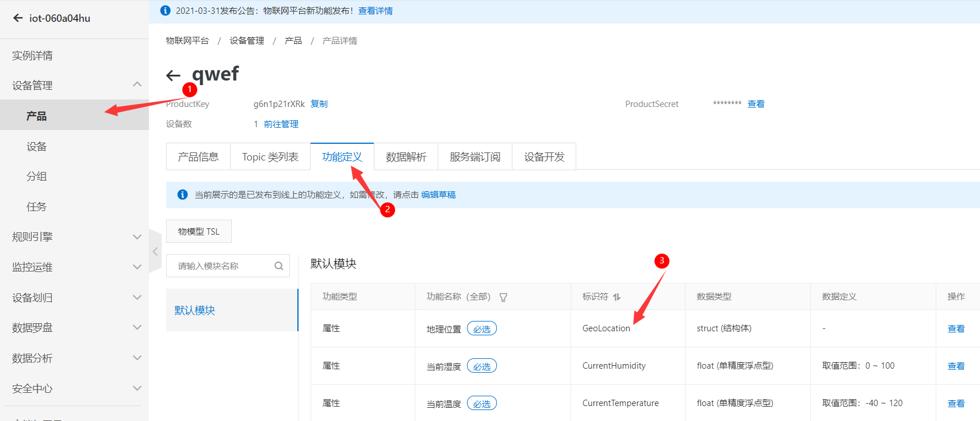Screen dimensions: 980x421
Task: Click 必选 tag in 当前温度 row
Action: (482, 403)
